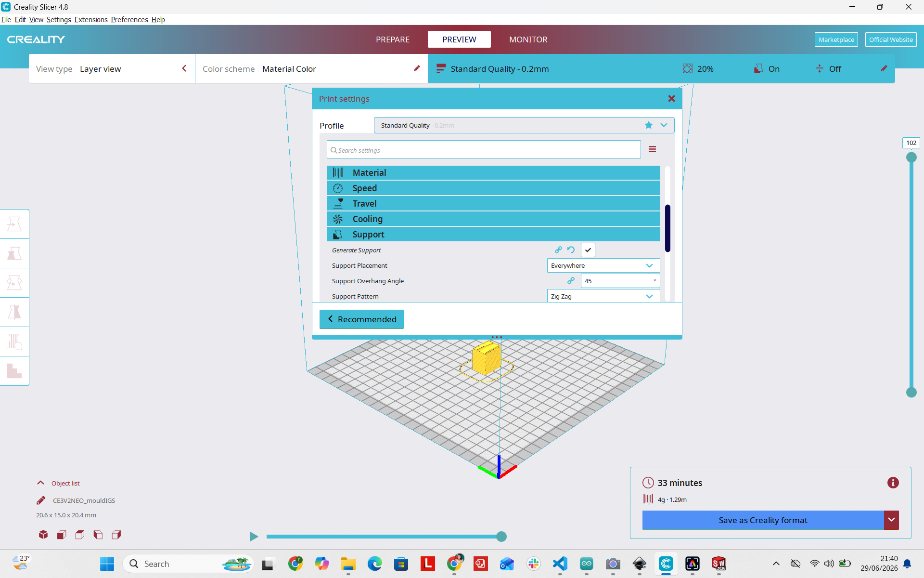
Task: Edit color scheme with pencil icon
Action: click(x=417, y=68)
